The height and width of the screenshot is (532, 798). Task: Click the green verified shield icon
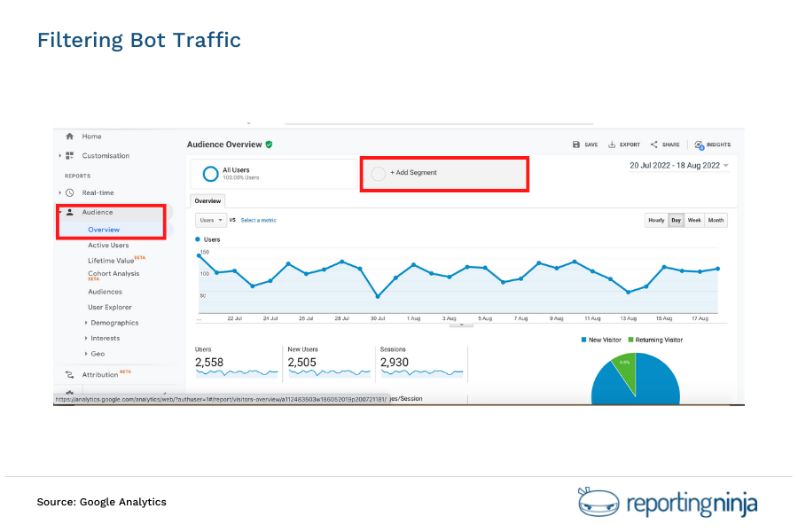pos(270,145)
